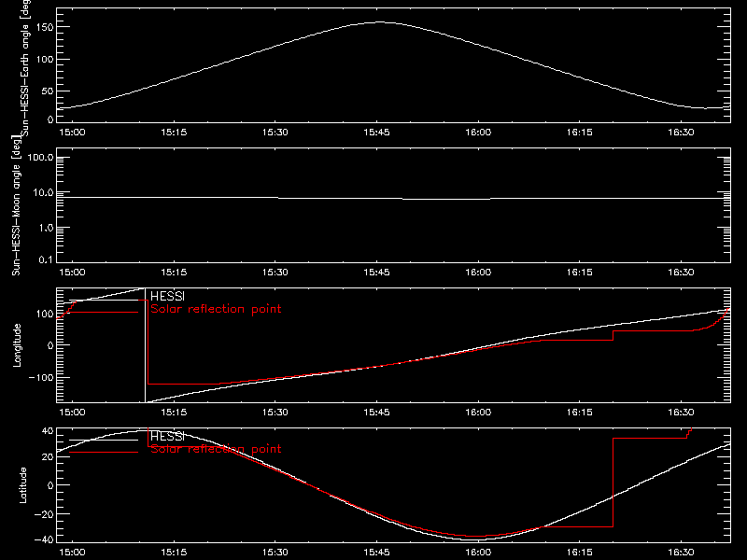Click the 10.0 tick on Moon angle axis
747x560 pixels.
click(43, 192)
